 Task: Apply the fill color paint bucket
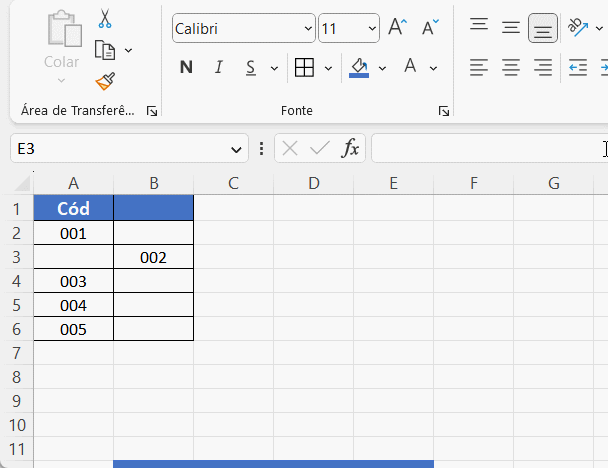(x=359, y=68)
